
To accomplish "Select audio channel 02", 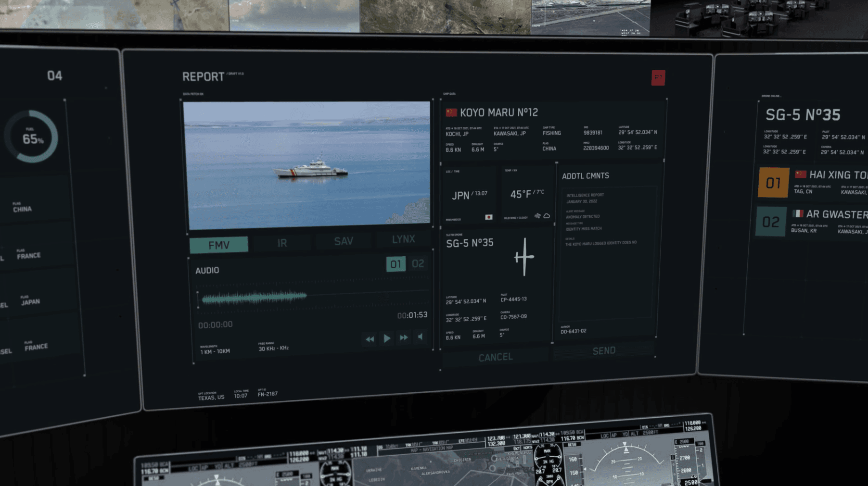I will pyautogui.click(x=418, y=263).
